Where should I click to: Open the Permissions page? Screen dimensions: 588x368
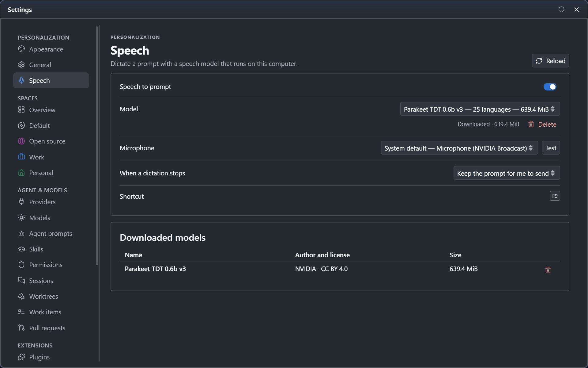coord(51,265)
